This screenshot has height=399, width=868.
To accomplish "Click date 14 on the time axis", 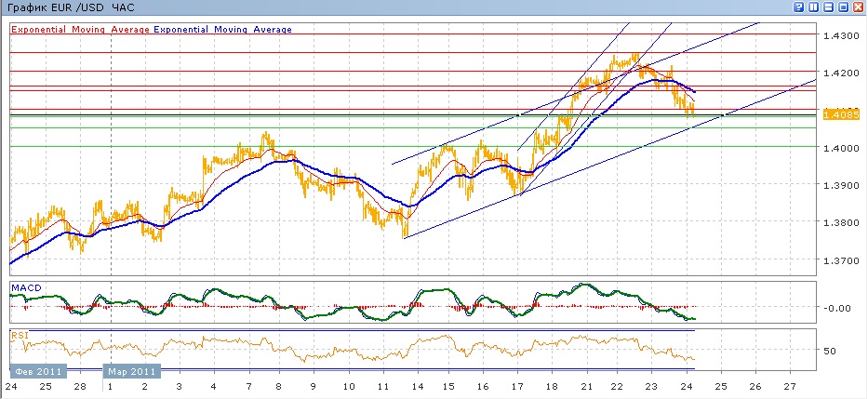I will pos(416,386).
